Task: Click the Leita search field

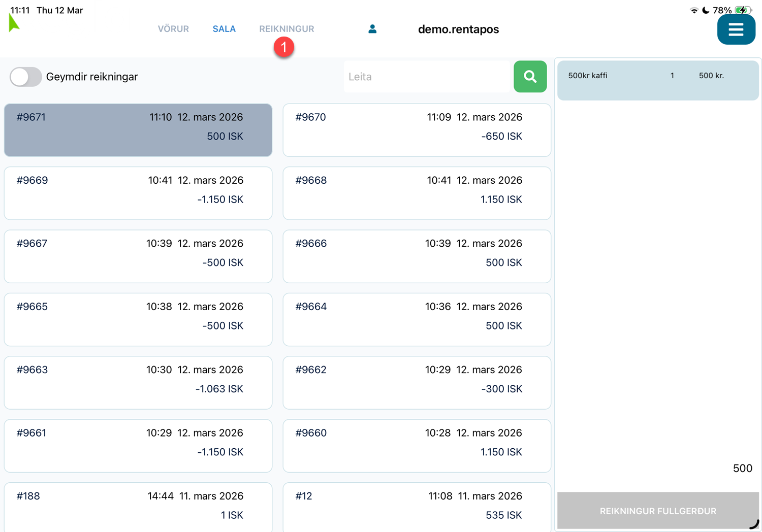Action: (x=427, y=77)
